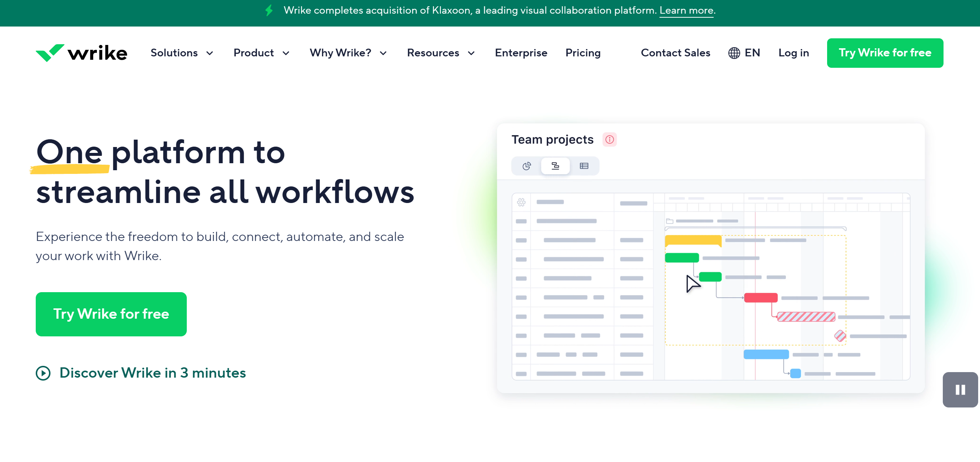Open the EN language selector
The image size is (980, 462).
(744, 53)
